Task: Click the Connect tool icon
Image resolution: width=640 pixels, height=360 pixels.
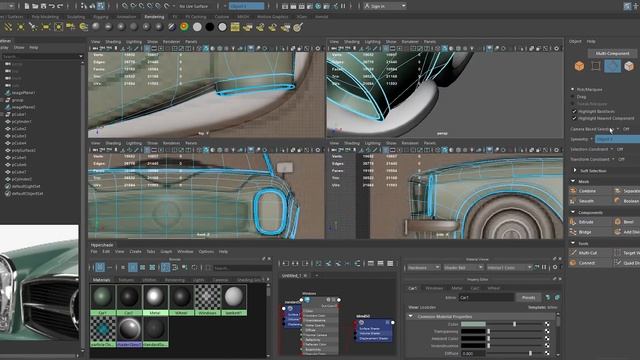Action: pos(573,263)
